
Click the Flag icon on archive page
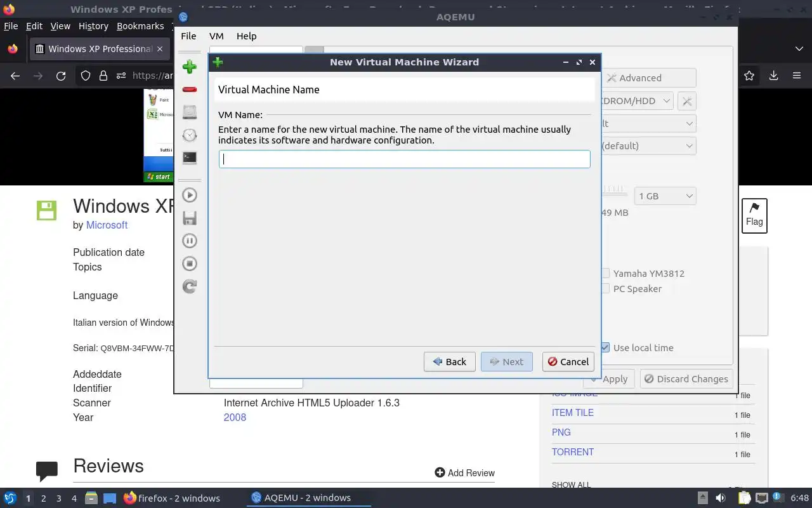point(754,215)
